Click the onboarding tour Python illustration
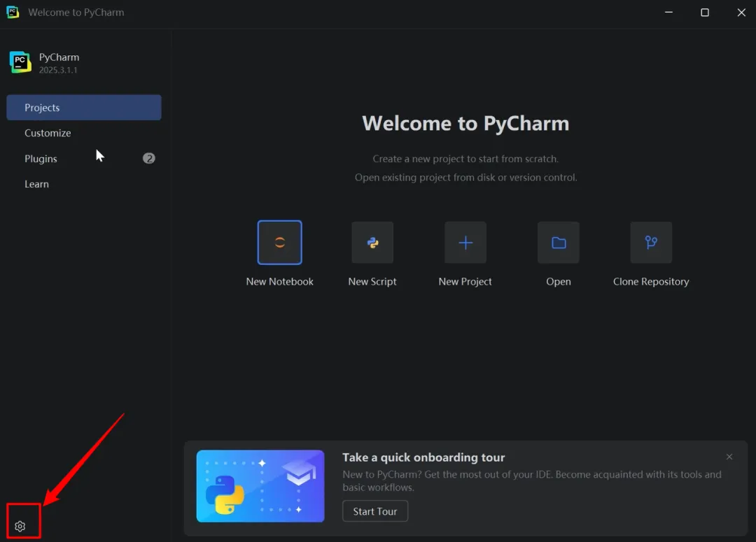Screen dimensions: 756x542 (260, 486)
